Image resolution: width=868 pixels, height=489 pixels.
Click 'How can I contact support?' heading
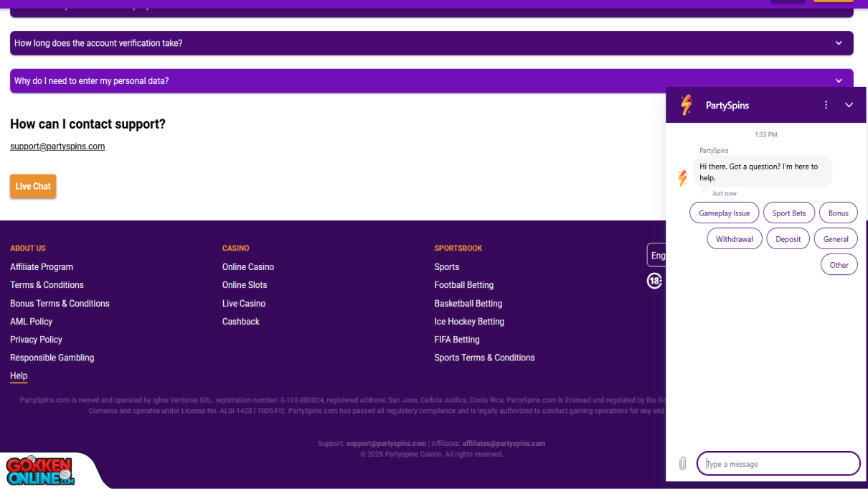point(88,124)
